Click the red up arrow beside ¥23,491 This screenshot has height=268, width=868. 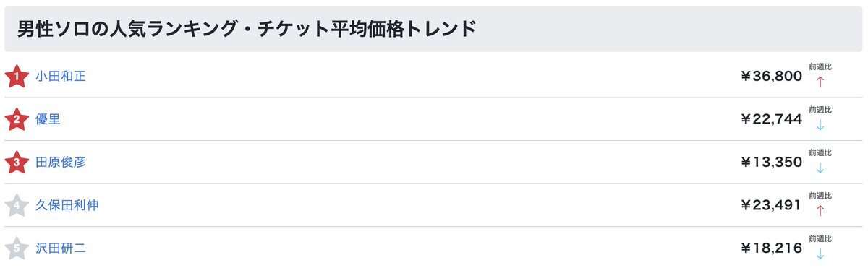pyautogui.click(x=820, y=211)
